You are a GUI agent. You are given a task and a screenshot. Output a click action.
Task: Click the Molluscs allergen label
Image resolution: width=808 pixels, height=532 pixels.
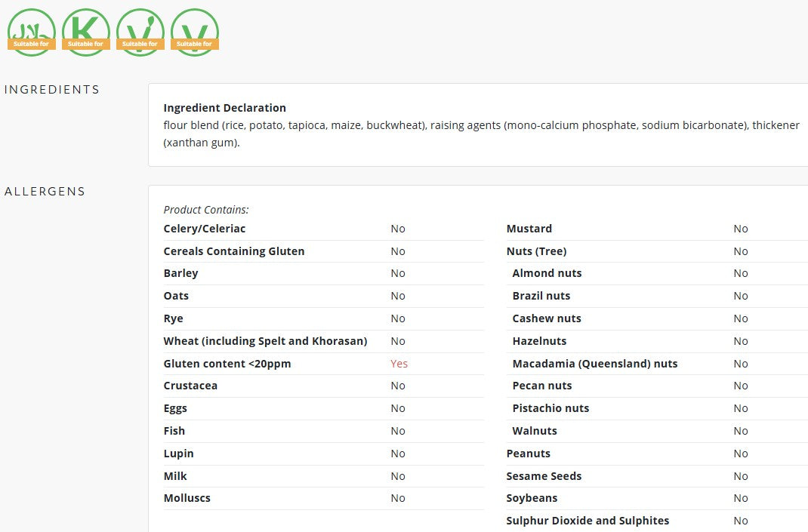(187, 499)
